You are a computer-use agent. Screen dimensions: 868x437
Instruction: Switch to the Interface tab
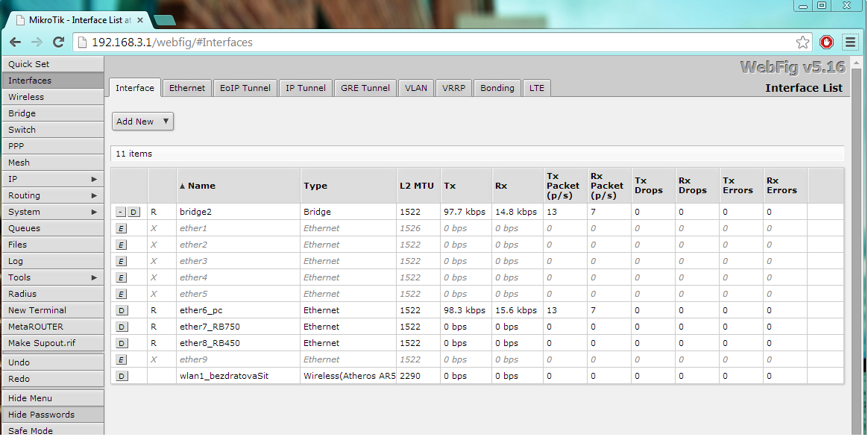(x=135, y=87)
